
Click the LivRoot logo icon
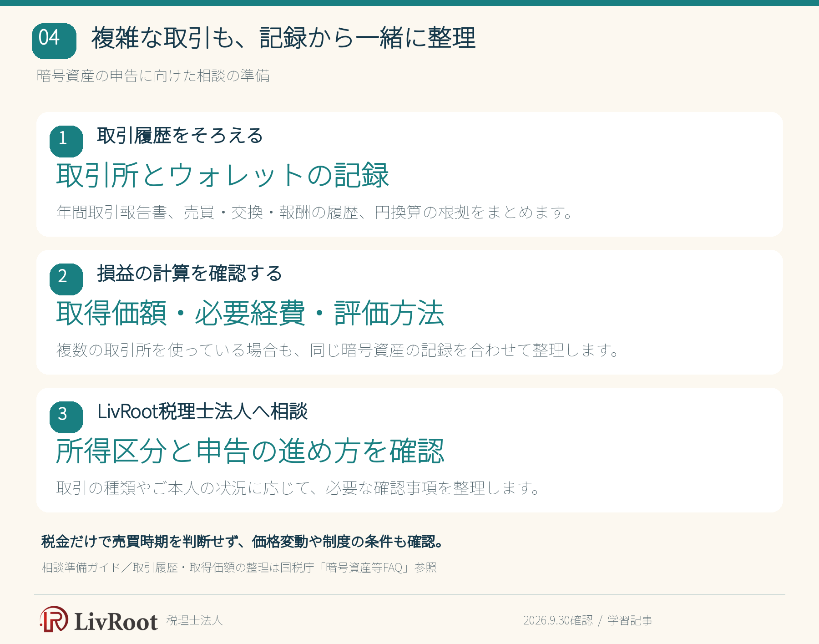(x=54, y=619)
